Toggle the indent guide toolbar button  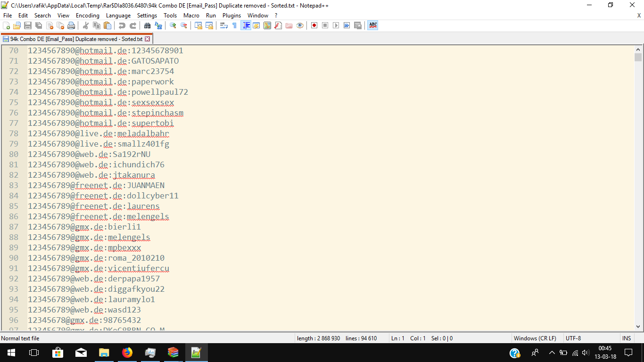246,25
